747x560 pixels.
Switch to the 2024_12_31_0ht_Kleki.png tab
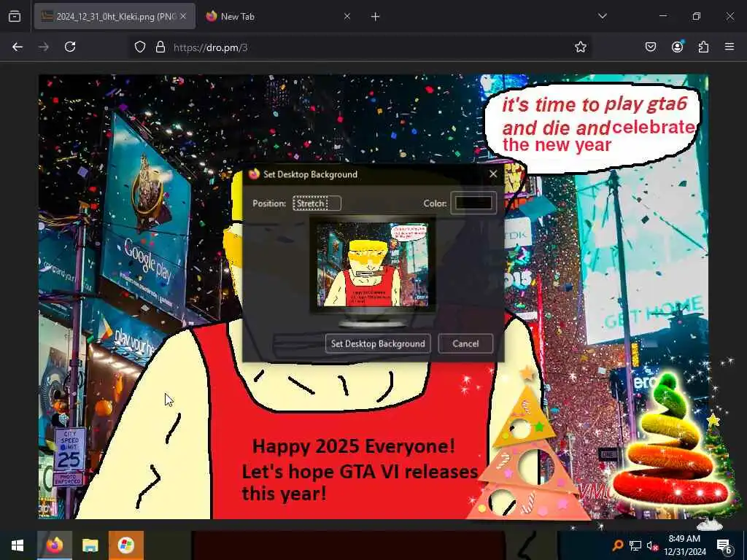pos(115,17)
